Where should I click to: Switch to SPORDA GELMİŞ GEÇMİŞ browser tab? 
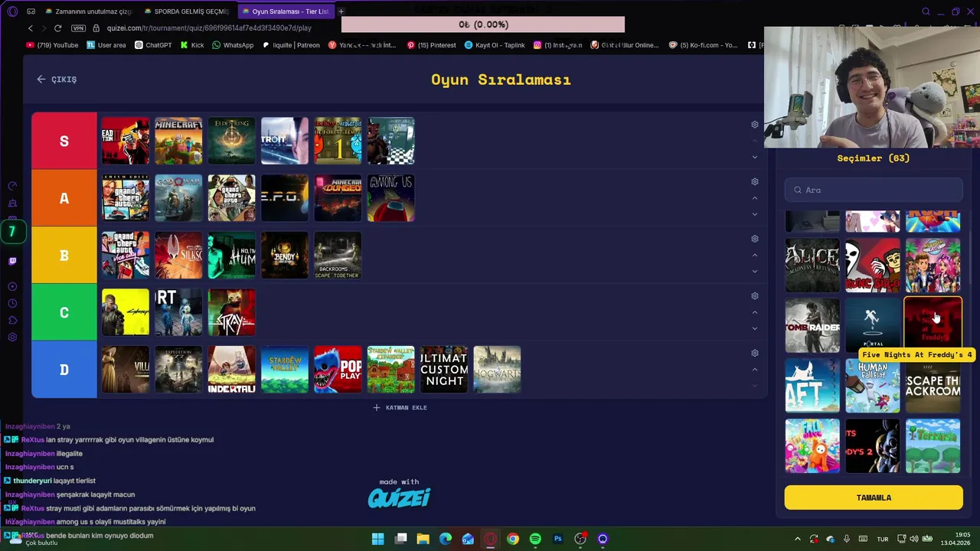[186, 11]
